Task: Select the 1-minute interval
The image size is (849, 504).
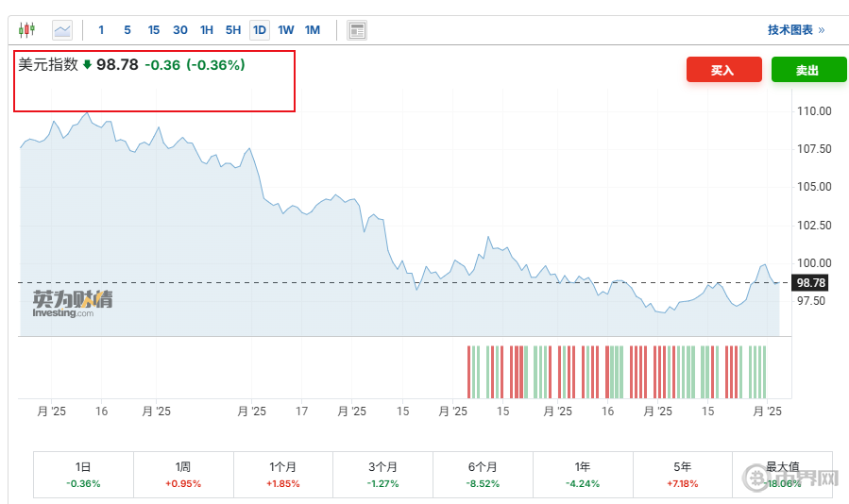Action: (x=101, y=30)
